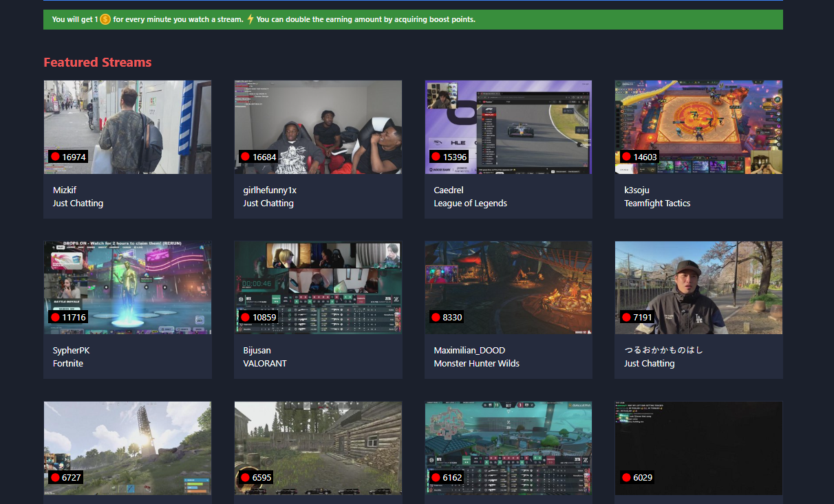This screenshot has height=504, width=834.
Task: Click the Maximilian_DOOD streamer name
Action: tap(469, 351)
